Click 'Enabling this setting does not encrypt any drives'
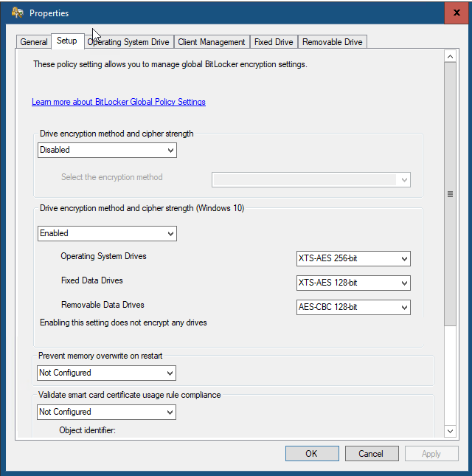Viewport: 472px width, 476px height. coord(123,322)
